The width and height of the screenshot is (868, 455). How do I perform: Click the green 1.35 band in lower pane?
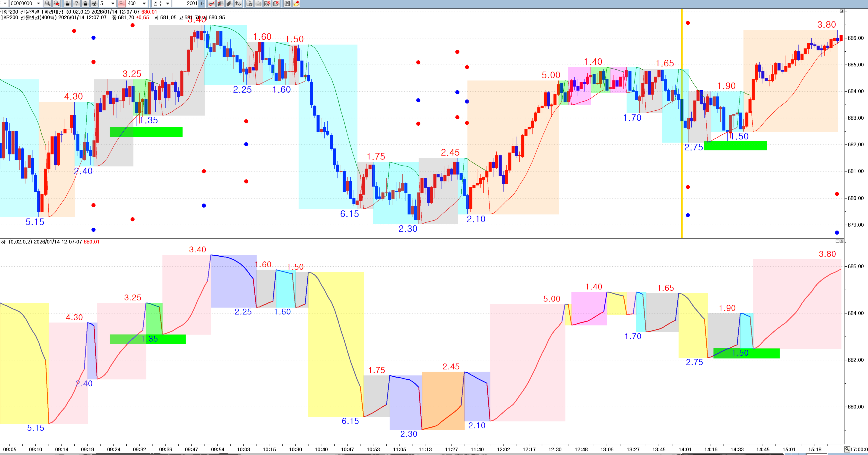click(x=148, y=339)
